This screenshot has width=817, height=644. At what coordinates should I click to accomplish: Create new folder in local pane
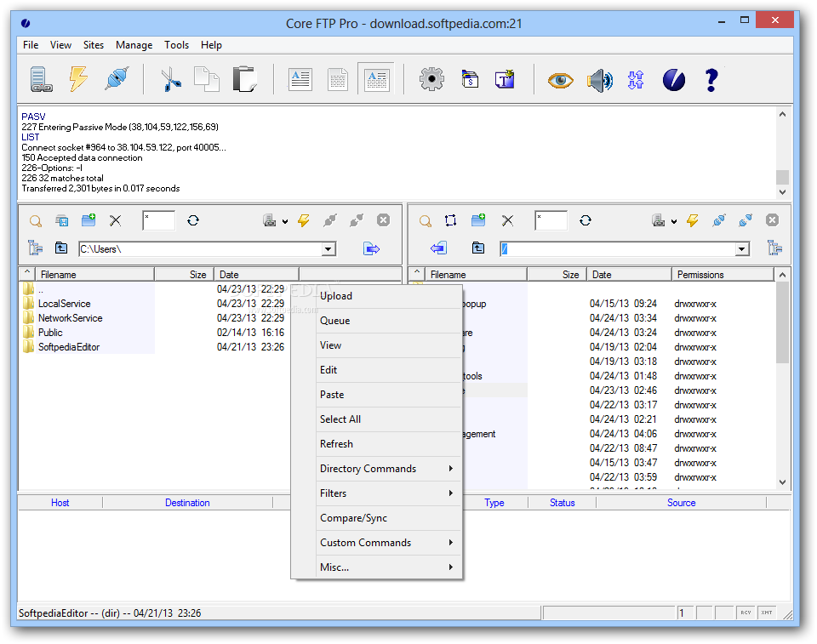tap(89, 219)
